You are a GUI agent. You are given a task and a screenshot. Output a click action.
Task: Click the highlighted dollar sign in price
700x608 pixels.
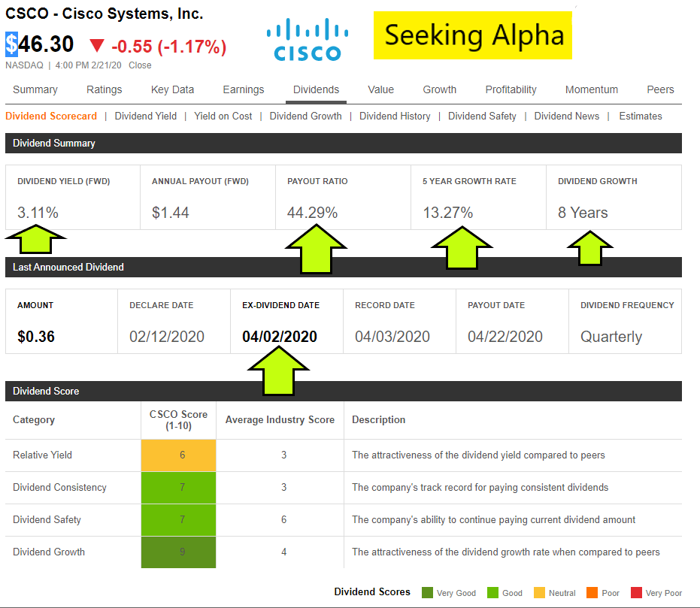(11, 44)
